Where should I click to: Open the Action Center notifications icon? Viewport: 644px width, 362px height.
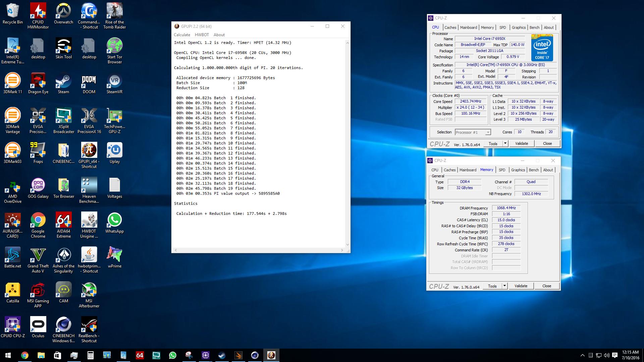click(615, 355)
